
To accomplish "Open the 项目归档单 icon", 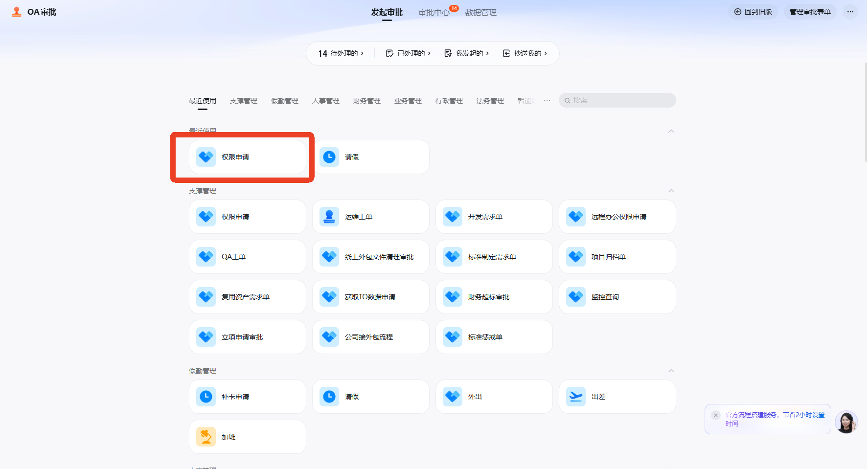I will [x=576, y=257].
